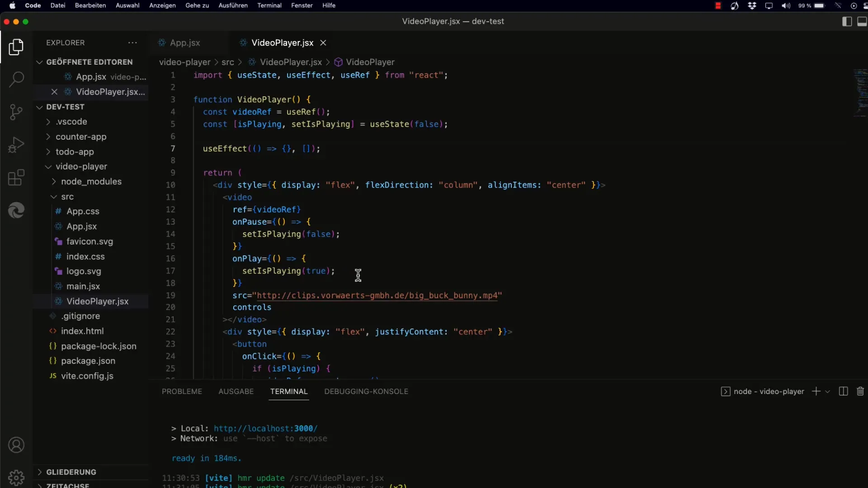Open Source Control view
This screenshot has width=868, height=488.
(x=16, y=112)
